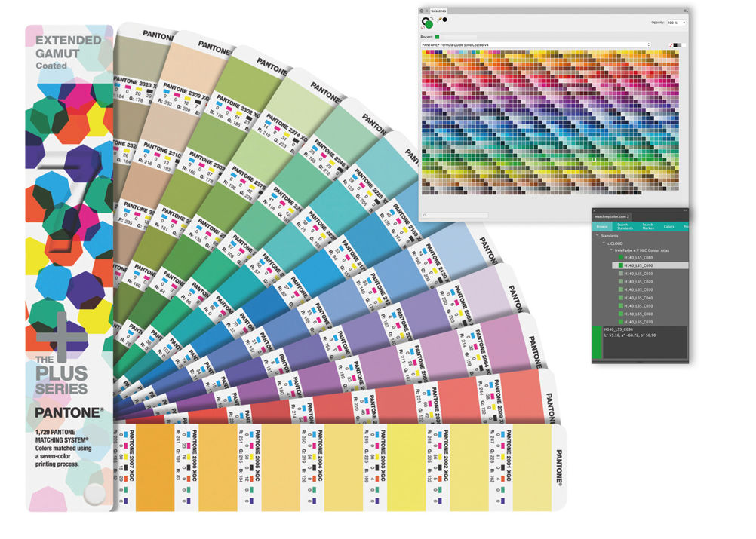Viewport: 756px width, 539px height.
Task: Close the matchmycolor panel with the X icon
Action: click(x=594, y=210)
